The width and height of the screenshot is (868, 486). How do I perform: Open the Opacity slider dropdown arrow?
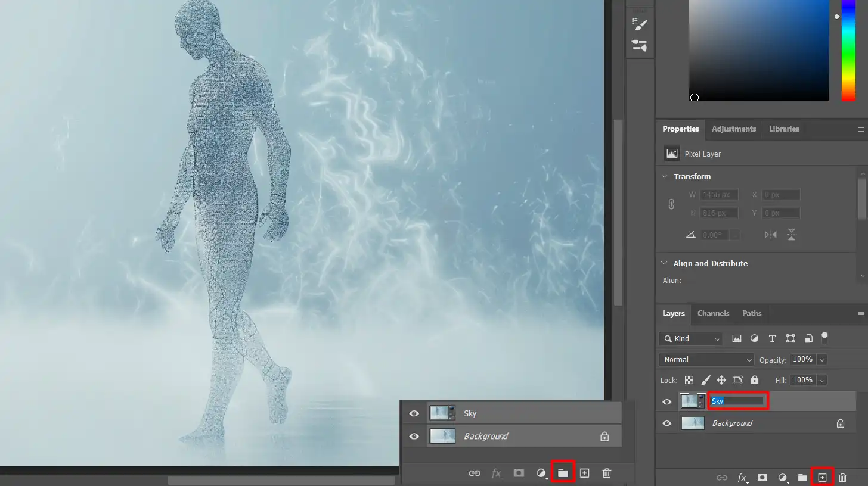tap(823, 360)
